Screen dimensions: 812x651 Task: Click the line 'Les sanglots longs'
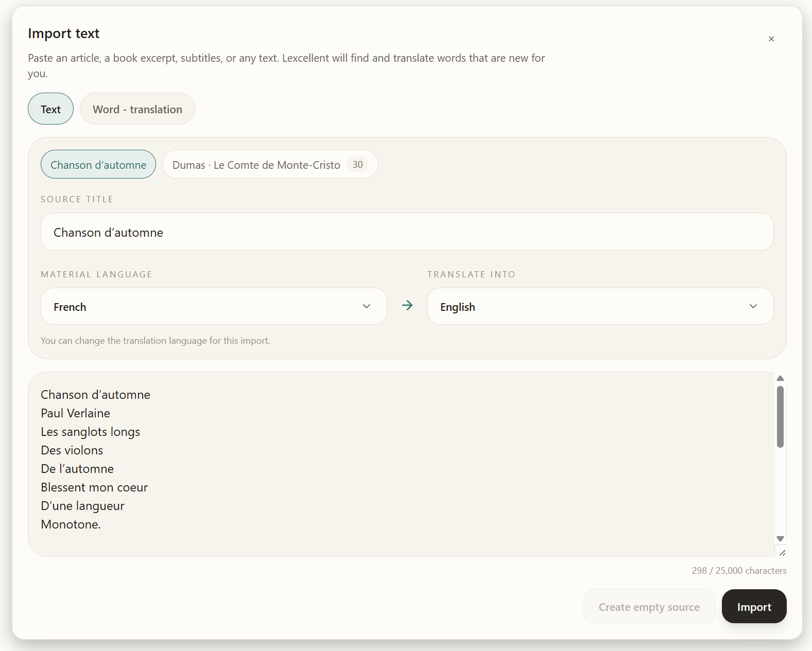coord(90,432)
